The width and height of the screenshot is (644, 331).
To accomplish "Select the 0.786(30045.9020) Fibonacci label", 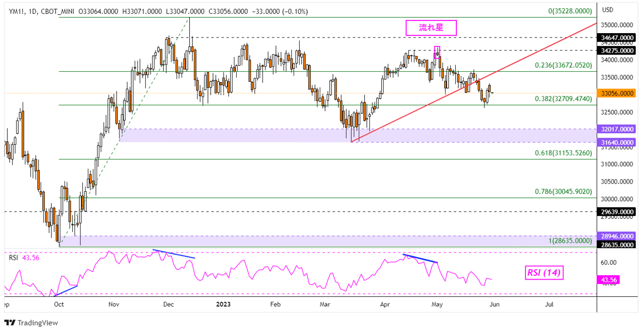I will coord(563,192).
